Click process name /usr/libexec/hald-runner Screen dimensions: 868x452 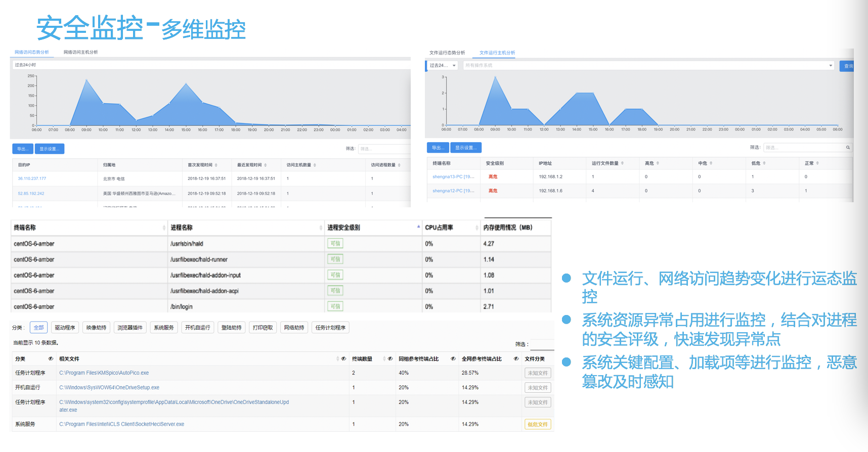point(199,259)
